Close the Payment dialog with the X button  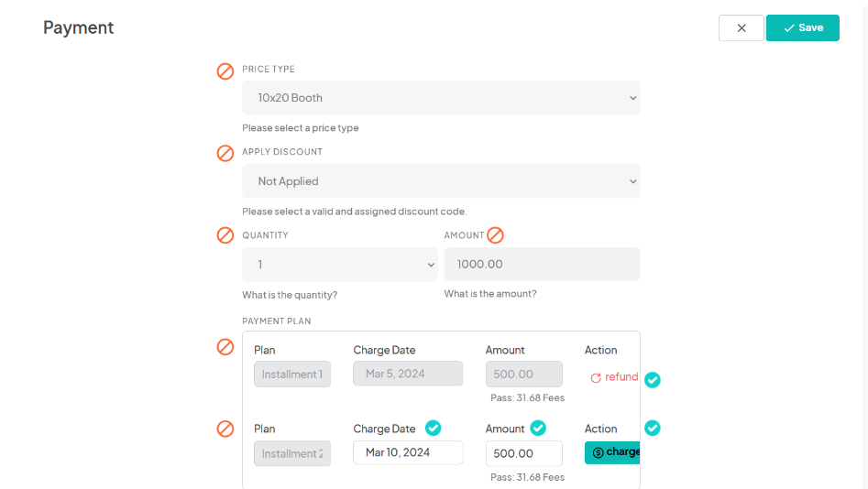tap(742, 28)
